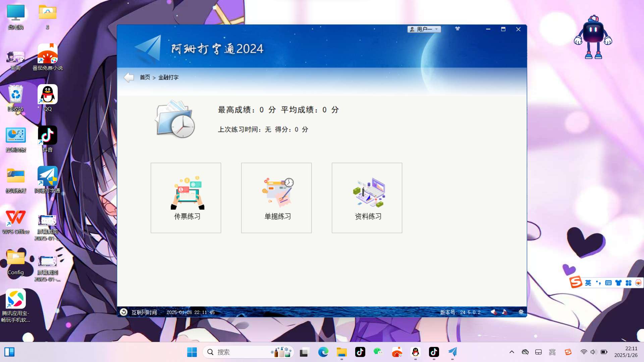Toggle Sogou punctuation mode button

pos(598,283)
